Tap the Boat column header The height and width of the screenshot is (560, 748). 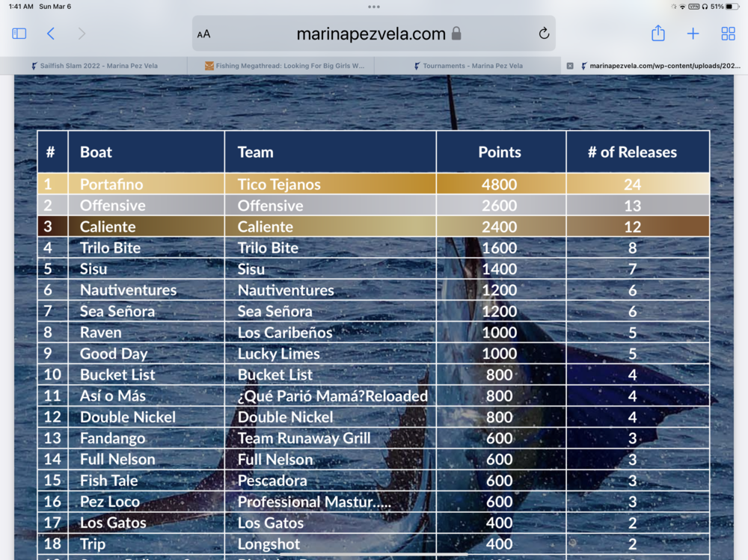(x=96, y=153)
